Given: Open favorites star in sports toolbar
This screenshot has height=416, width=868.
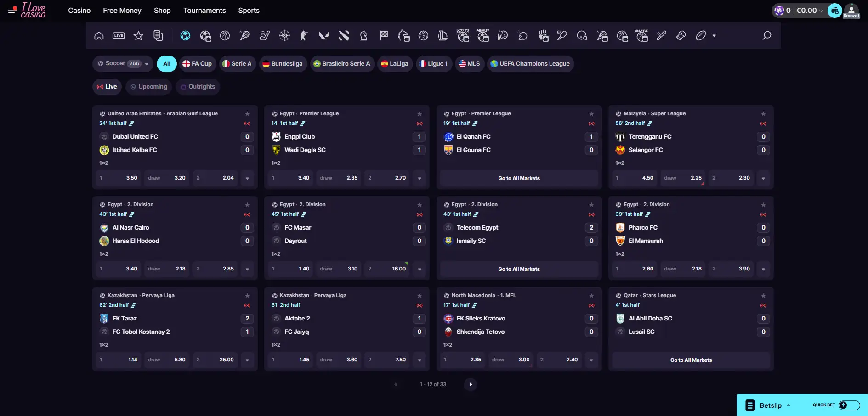Looking at the screenshot, I should pyautogui.click(x=138, y=36).
